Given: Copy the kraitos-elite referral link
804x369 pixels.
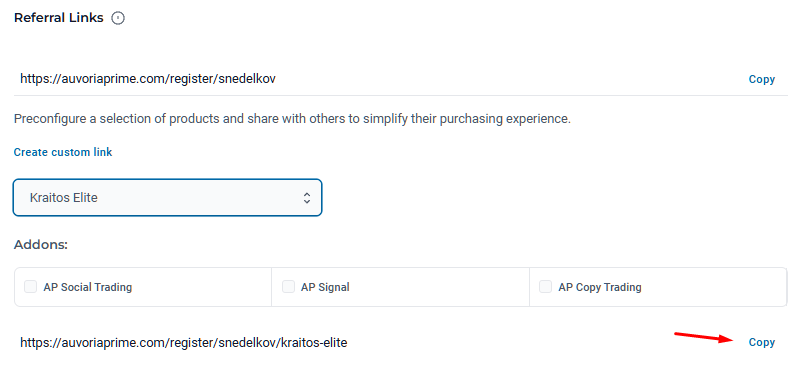Looking at the screenshot, I should tap(761, 342).
